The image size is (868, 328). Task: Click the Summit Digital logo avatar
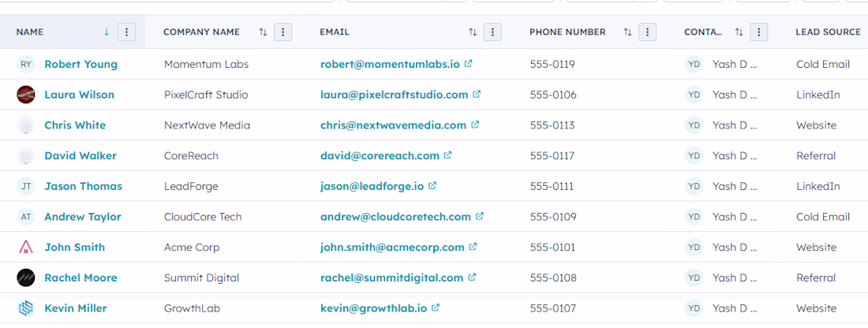pos(26,278)
